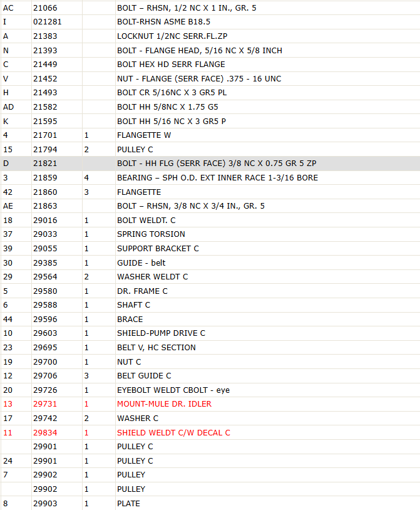Click the BOLT HH 5/8NC X 1.75 G5 row
Viewport: 420px width, 510px height.
pos(210,107)
